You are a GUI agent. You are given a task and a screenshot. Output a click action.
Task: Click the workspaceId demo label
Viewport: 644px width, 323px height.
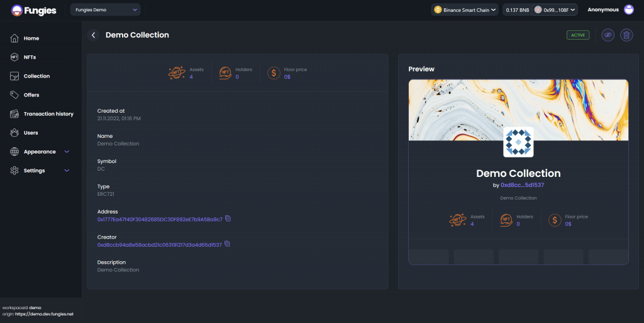pos(22,307)
